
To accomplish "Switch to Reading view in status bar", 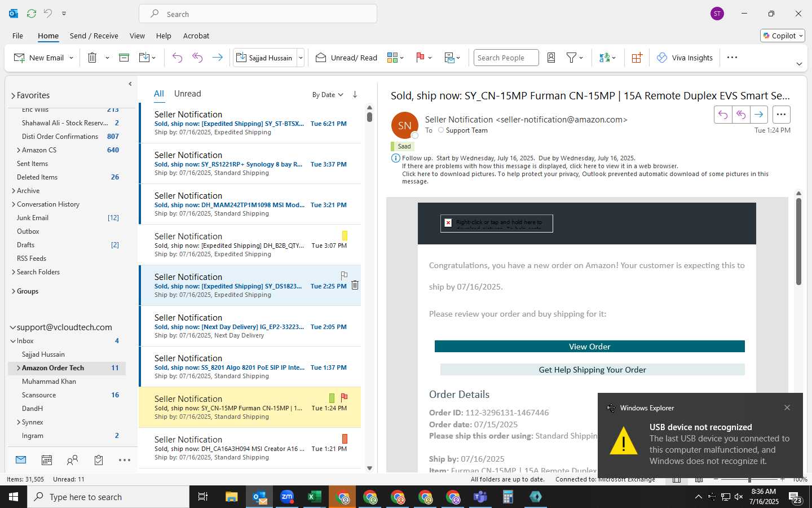I will click(699, 479).
